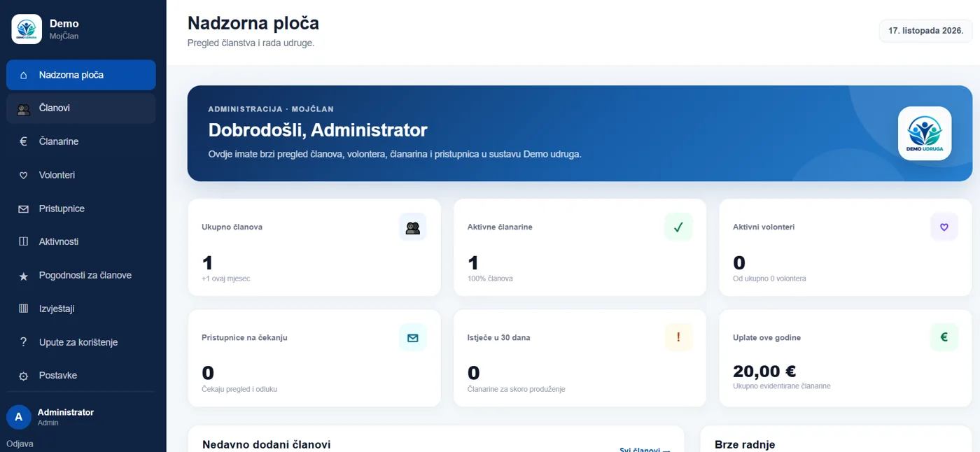Open the Članarine menu item
This screenshot has width=980, height=452.
click(x=81, y=141)
